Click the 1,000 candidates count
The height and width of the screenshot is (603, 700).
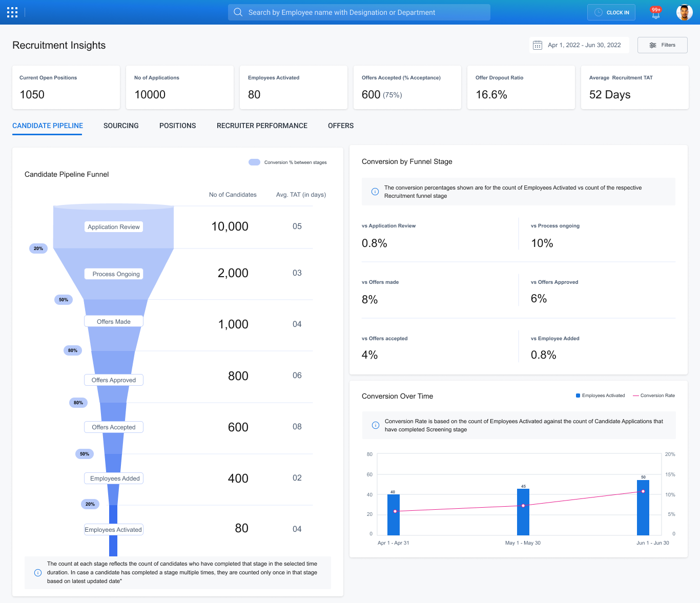click(x=233, y=324)
